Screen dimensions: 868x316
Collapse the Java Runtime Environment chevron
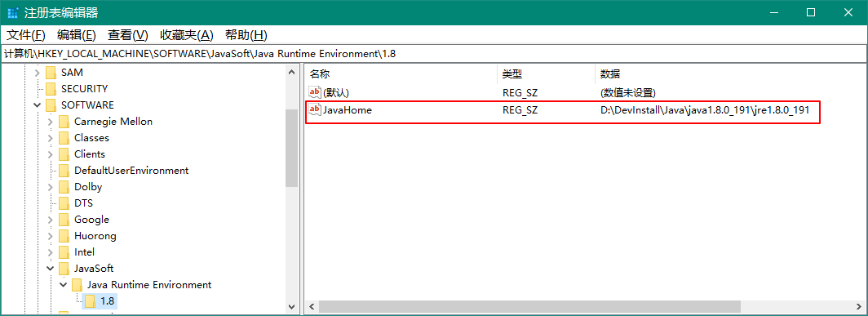(x=63, y=285)
